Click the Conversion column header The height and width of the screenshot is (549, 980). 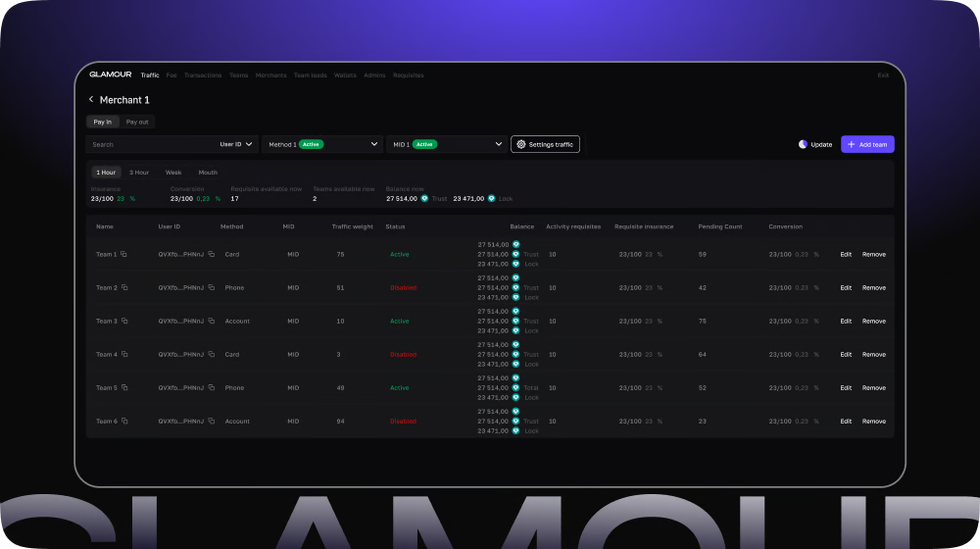tap(786, 226)
